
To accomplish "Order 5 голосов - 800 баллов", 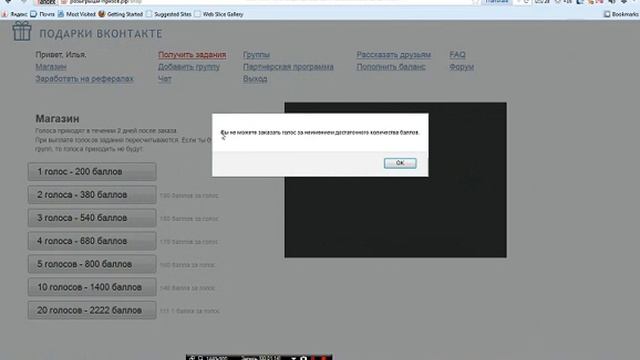I will pos(92,264).
